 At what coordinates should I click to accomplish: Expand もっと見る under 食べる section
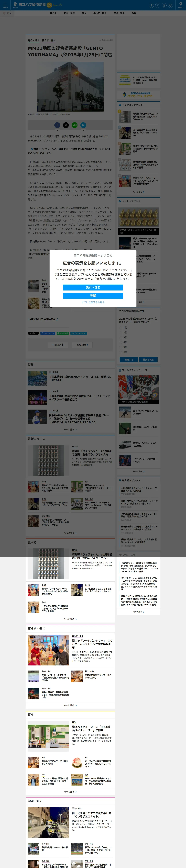(70, 619)
